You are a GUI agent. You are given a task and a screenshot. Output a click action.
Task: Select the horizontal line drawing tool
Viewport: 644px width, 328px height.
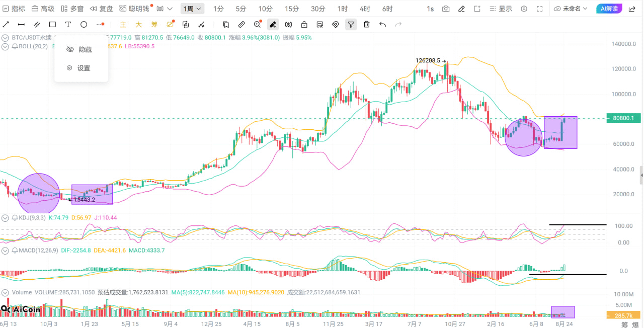point(21,24)
